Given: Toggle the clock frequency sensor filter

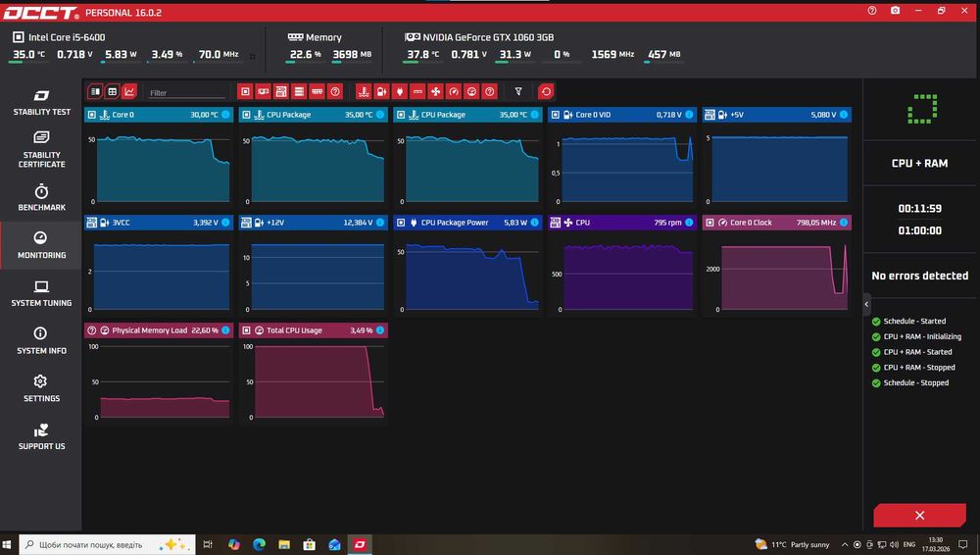Looking at the screenshot, I should click(454, 92).
